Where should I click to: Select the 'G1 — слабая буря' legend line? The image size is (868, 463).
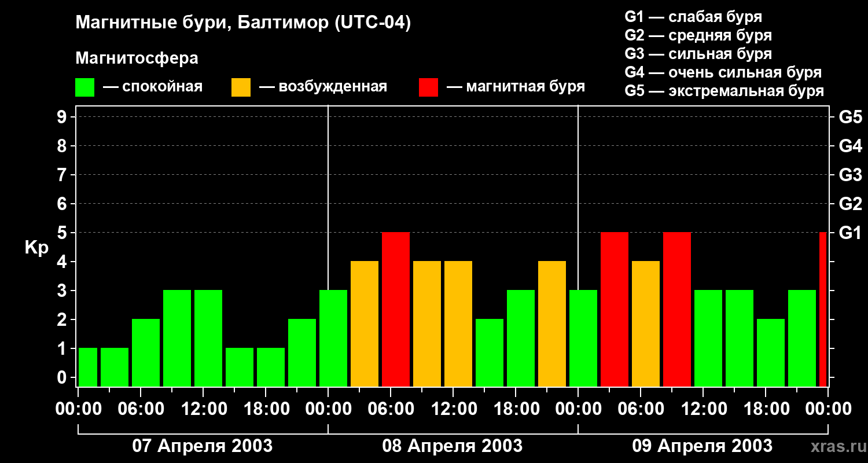click(693, 17)
